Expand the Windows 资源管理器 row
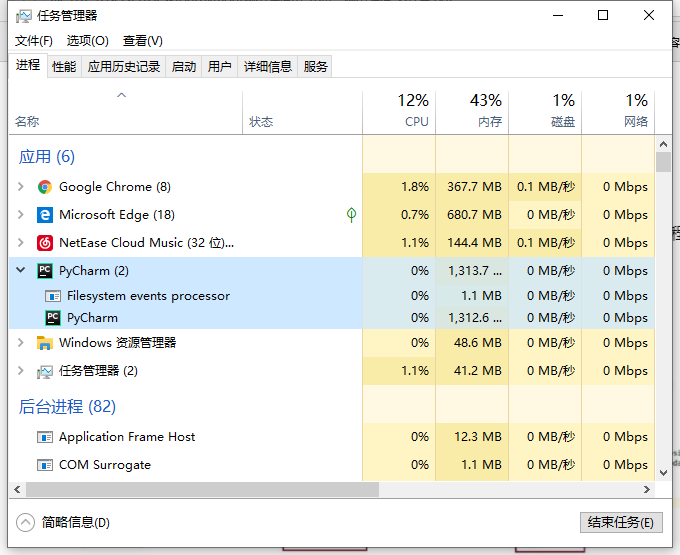This screenshot has height=555, width=680. pos(20,343)
